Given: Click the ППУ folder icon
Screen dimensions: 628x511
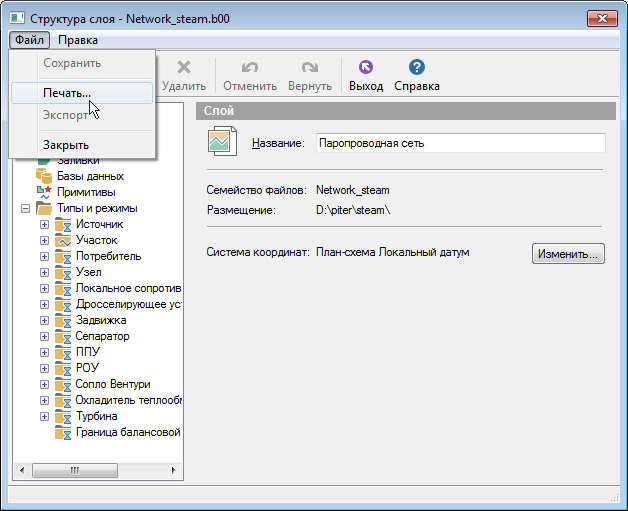Looking at the screenshot, I should click(x=63, y=353).
